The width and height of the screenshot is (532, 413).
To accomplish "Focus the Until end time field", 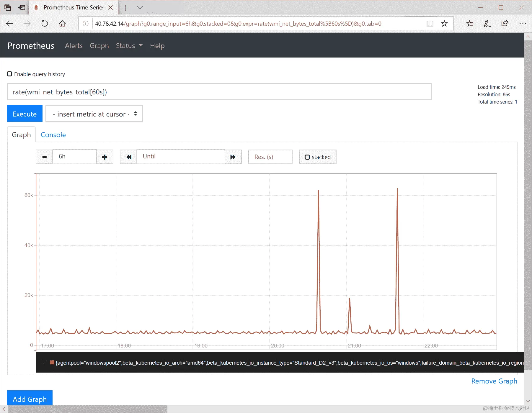I will point(181,156).
